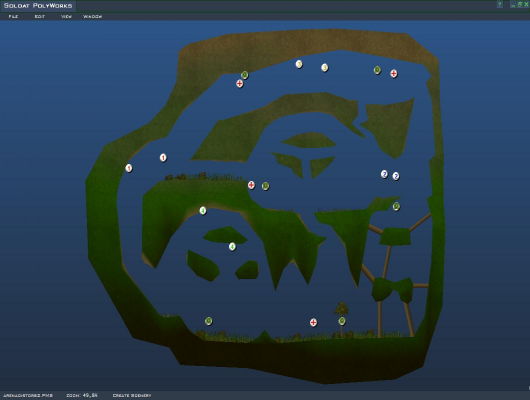Select the green marker beside the central medkit

pos(266,186)
